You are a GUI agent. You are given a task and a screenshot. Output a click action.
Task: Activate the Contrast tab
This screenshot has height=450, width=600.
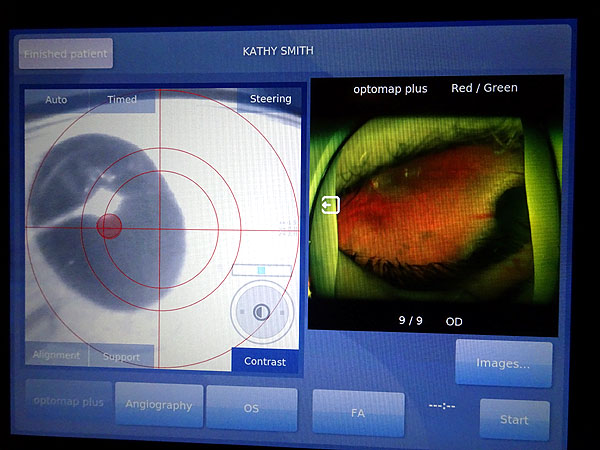click(x=265, y=361)
